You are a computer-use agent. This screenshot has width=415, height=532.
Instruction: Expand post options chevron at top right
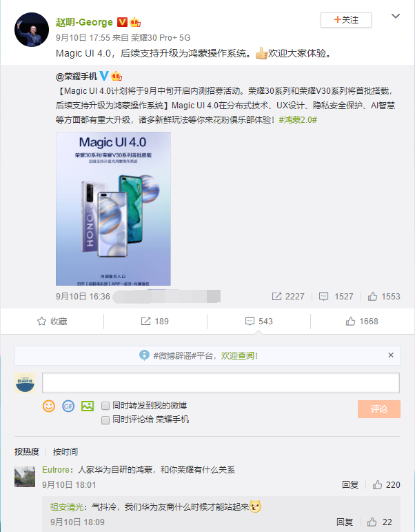(396, 16)
